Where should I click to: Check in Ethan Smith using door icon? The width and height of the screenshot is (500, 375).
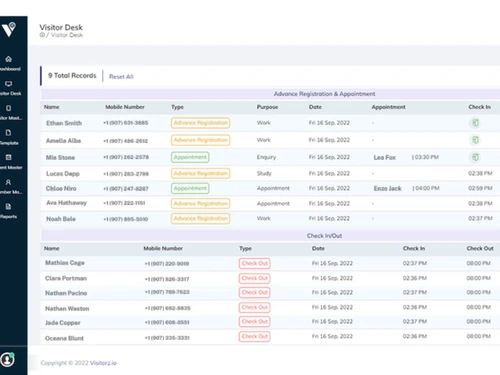[475, 123]
